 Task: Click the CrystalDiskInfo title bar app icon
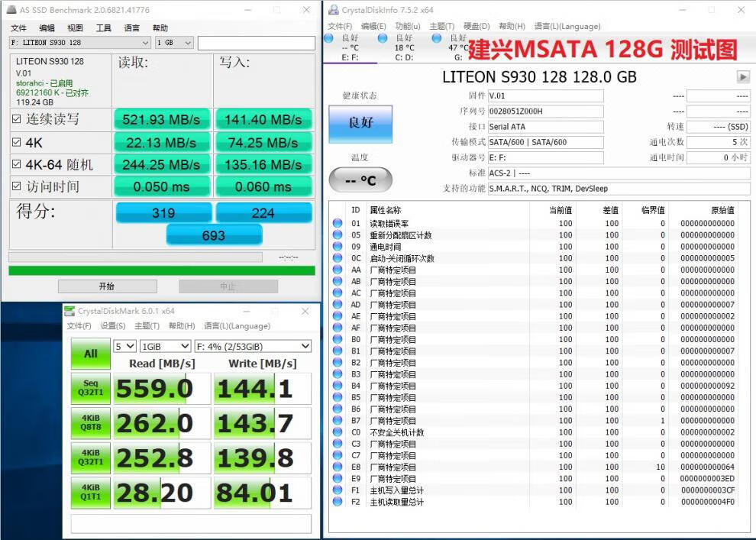click(x=334, y=10)
